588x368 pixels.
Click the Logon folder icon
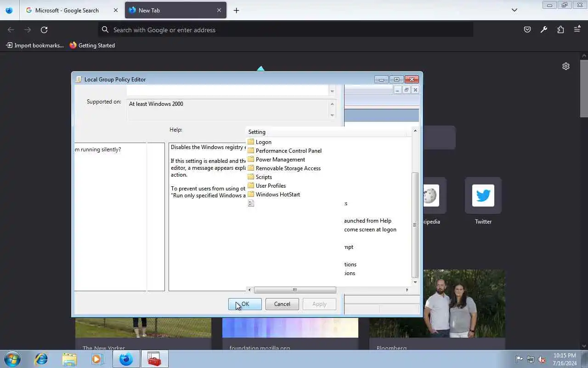251,142
